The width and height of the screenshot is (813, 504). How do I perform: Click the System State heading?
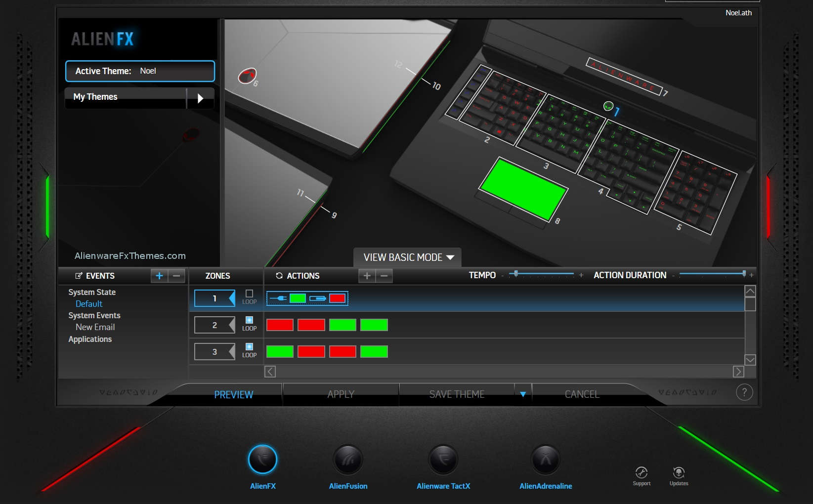point(92,292)
